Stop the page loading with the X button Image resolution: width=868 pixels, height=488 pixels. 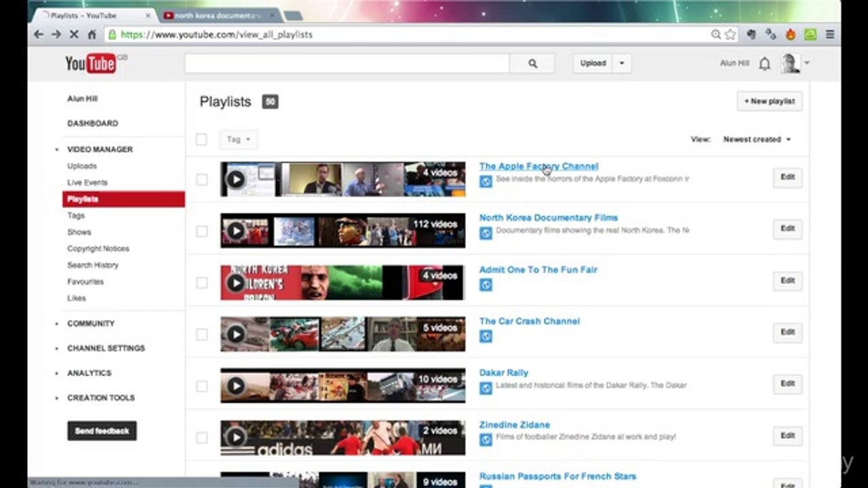point(75,35)
